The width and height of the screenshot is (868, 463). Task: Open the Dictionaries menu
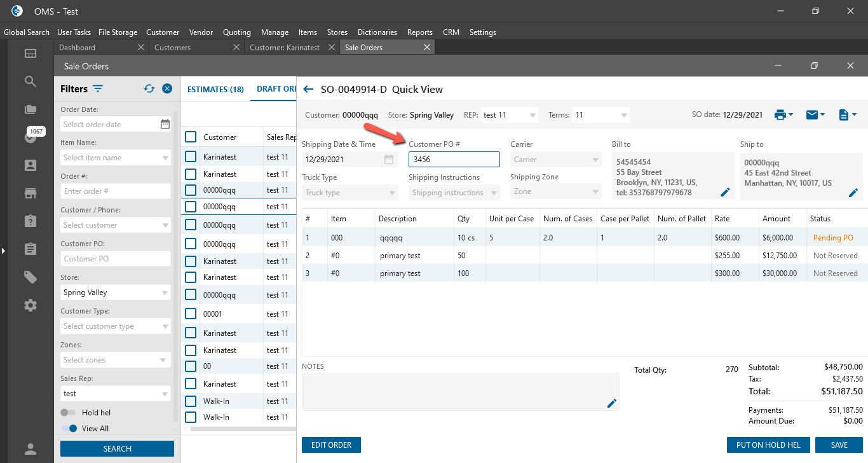(x=377, y=32)
